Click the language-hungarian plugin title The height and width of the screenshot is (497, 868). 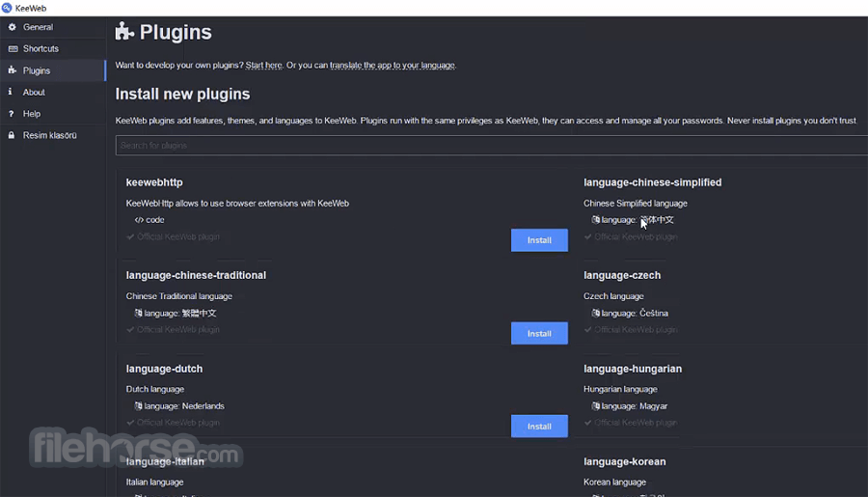coord(633,369)
